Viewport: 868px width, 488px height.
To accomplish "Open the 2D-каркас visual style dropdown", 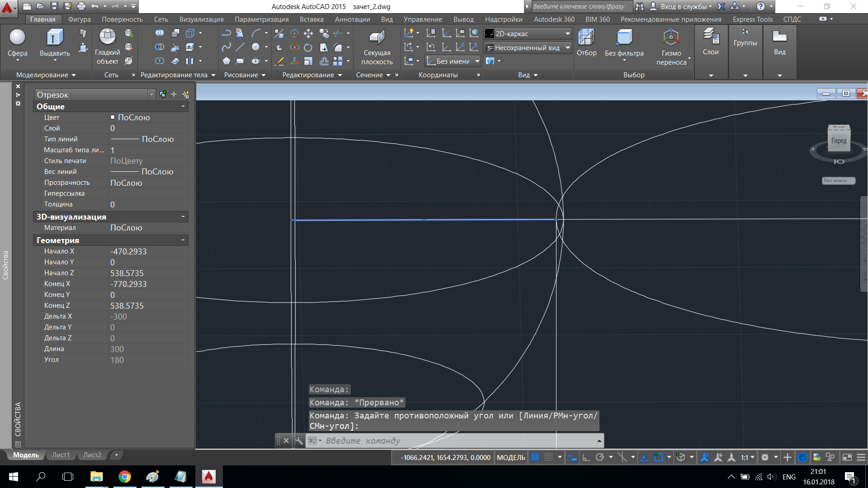I will (528, 33).
